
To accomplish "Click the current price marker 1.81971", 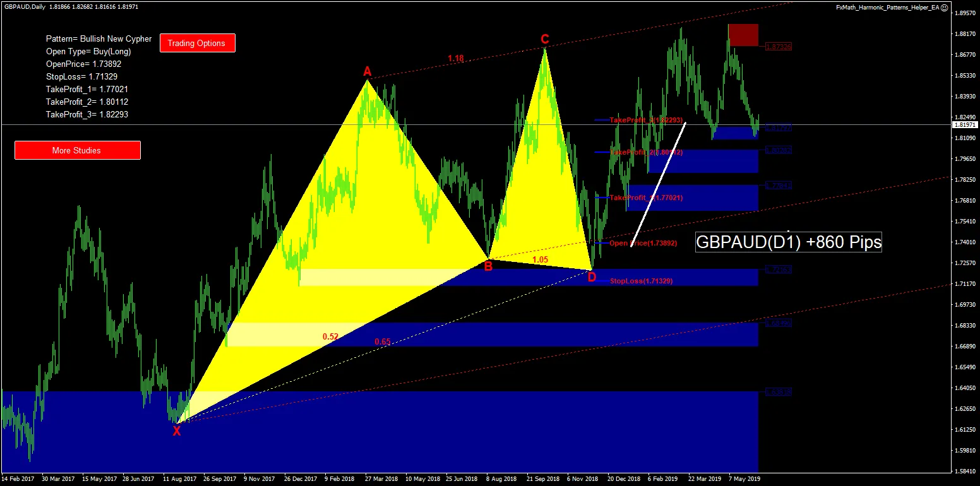I will (x=965, y=125).
